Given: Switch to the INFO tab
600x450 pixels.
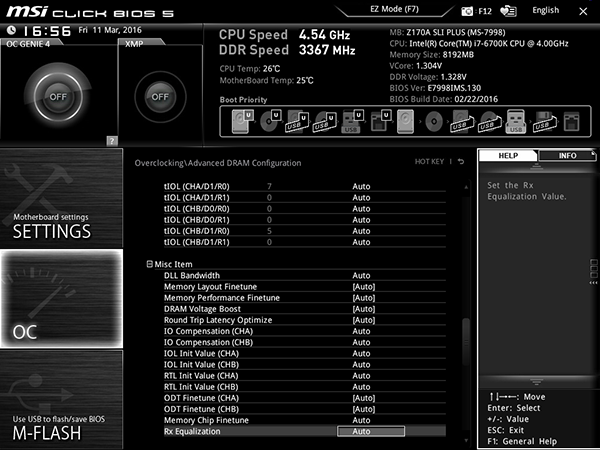Looking at the screenshot, I should [x=567, y=155].
